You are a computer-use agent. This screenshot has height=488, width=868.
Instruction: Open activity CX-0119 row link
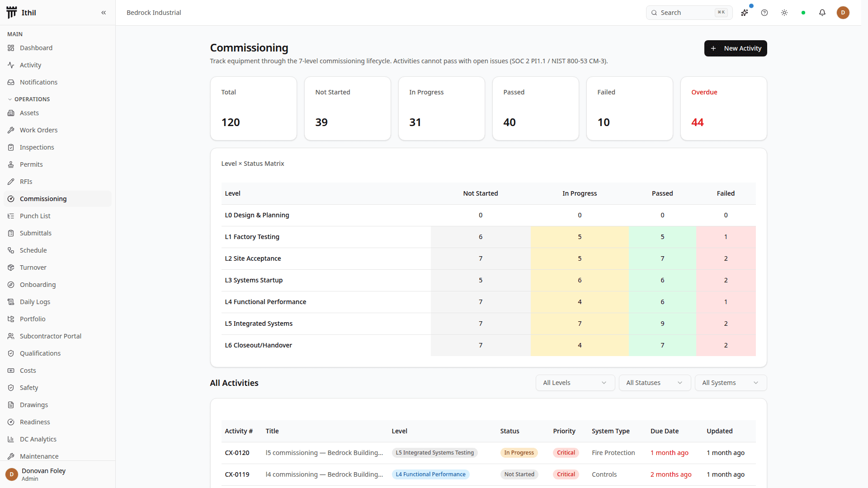click(x=237, y=474)
